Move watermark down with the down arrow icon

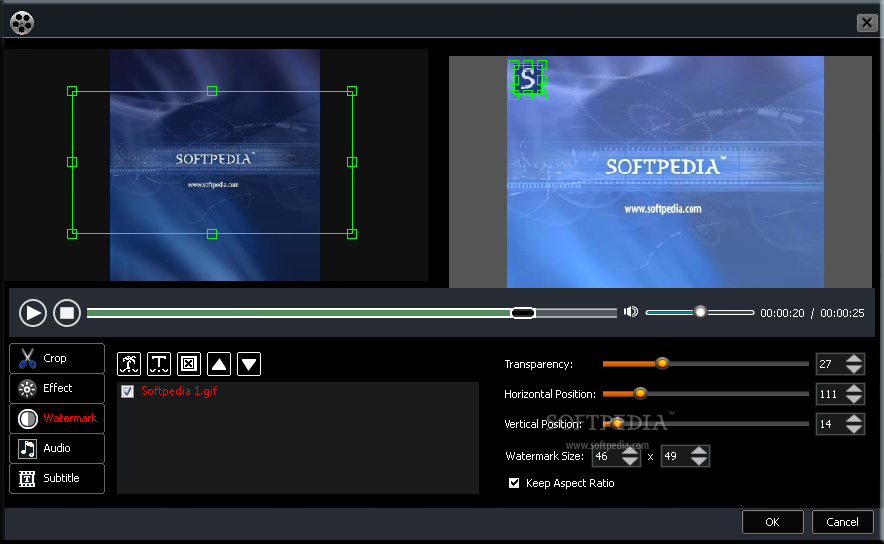point(249,364)
